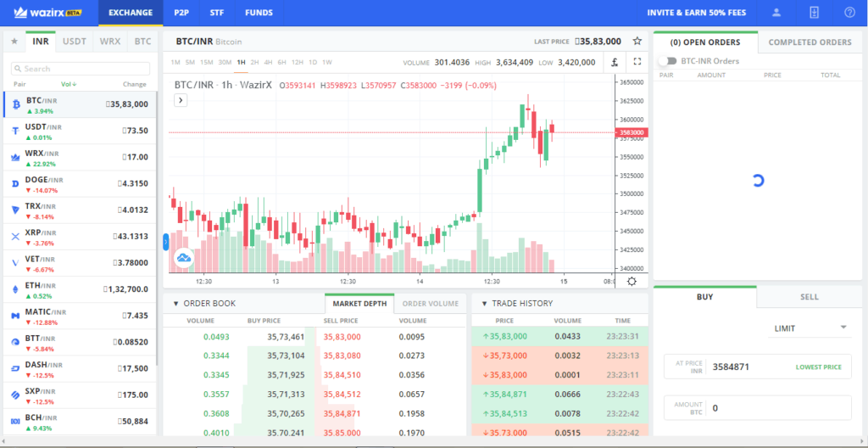Select the INR market tab
Viewport: 868px width, 448px height.
coord(41,42)
